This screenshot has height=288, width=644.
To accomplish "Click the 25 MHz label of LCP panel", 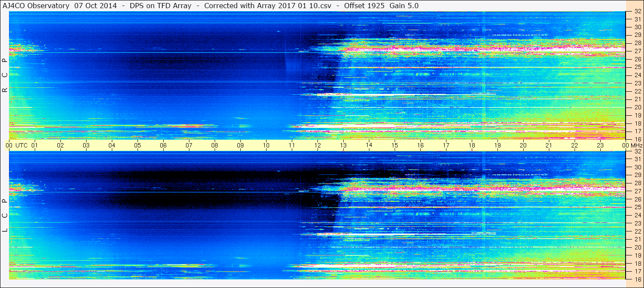I will point(637,207).
